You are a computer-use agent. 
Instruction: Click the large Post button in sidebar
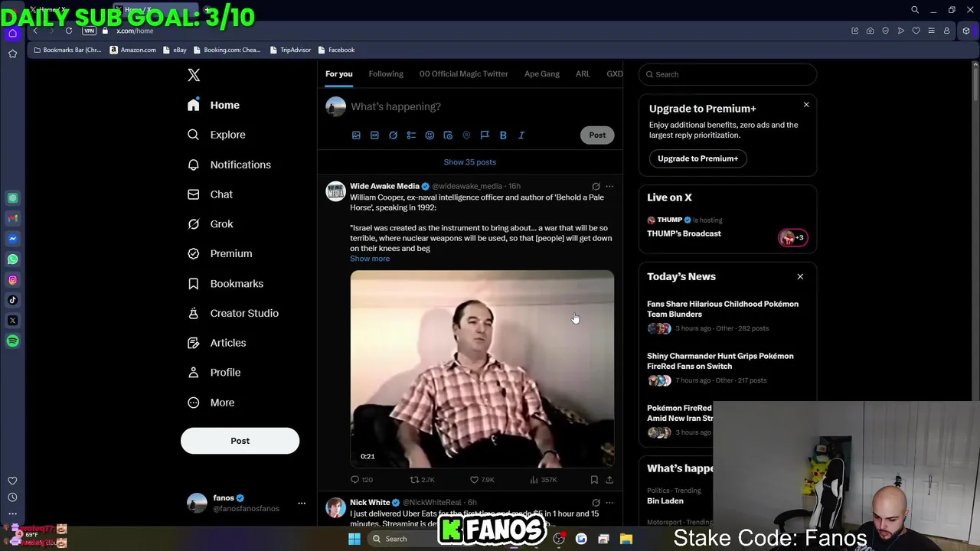tap(240, 441)
